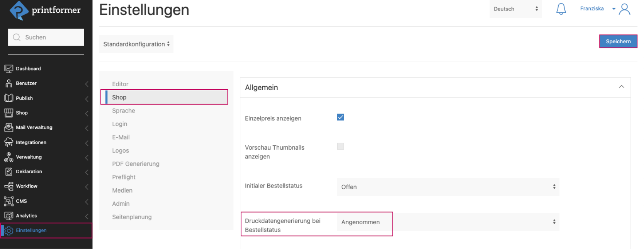The width and height of the screenshot is (644, 249).
Task: Collapse the Allgemein section
Action: 621,87
